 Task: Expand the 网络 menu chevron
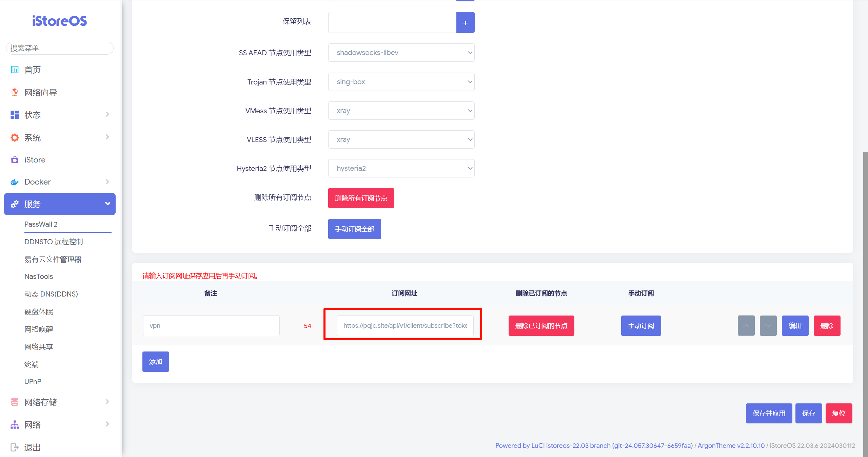(x=107, y=424)
